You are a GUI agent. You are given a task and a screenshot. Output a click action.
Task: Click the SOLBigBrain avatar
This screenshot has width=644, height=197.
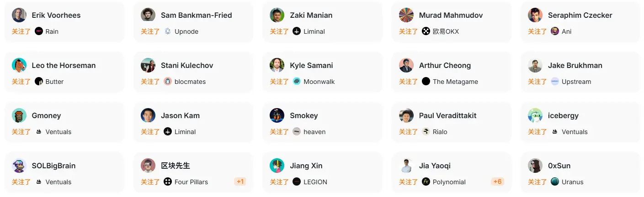click(19, 166)
